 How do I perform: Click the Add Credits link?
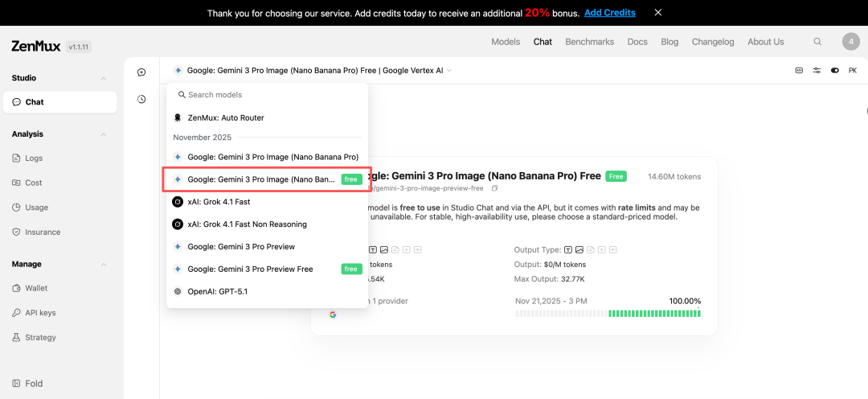(609, 12)
